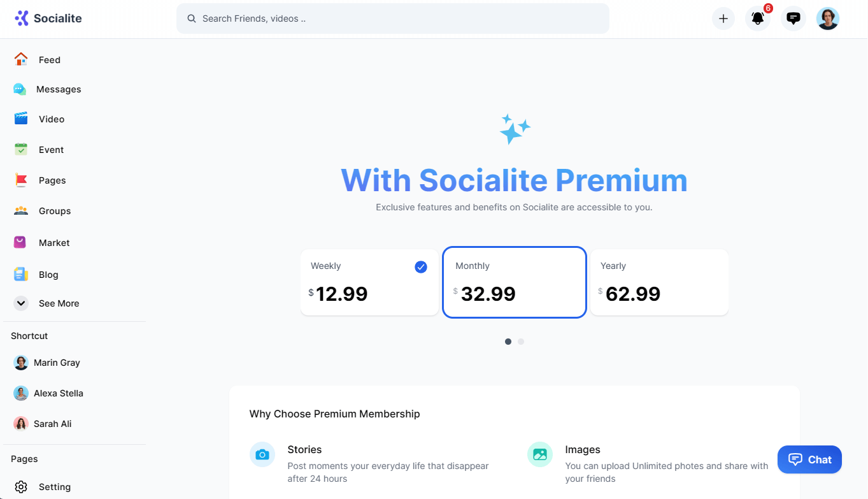Expand See More in sidebar
Image resolution: width=868 pixels, height=499 pixels.
pyautogui.click(x=58, y=303)
